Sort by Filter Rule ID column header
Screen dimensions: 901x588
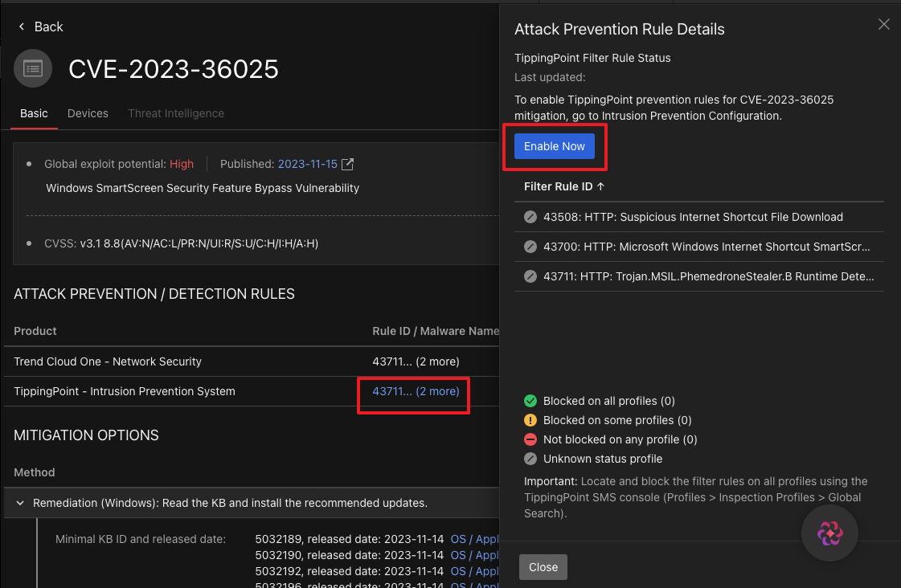click(563, 186)
